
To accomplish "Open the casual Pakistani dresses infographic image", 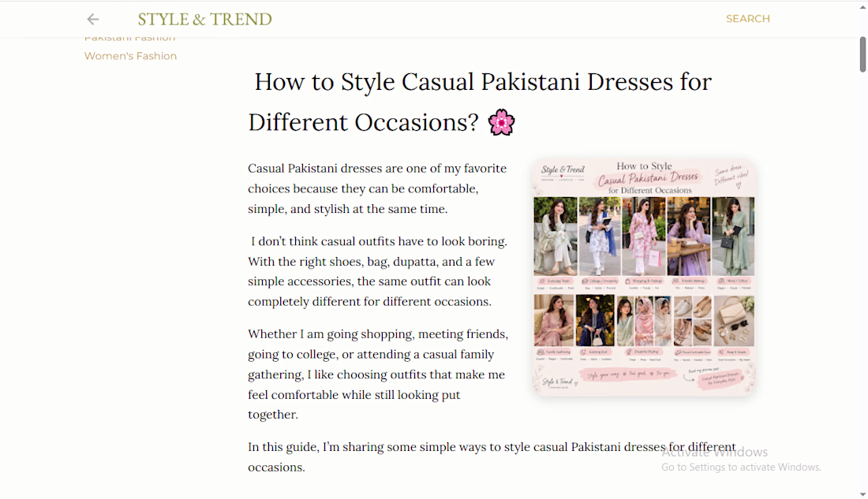I will tap(644, 277).
